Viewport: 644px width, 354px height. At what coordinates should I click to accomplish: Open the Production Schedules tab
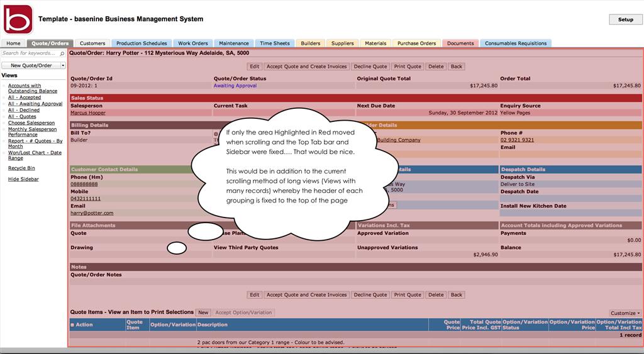[142, 43]
